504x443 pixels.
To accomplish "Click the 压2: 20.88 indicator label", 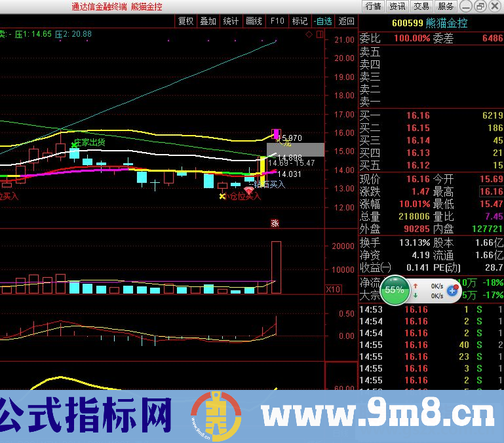I will pos(73,34).
